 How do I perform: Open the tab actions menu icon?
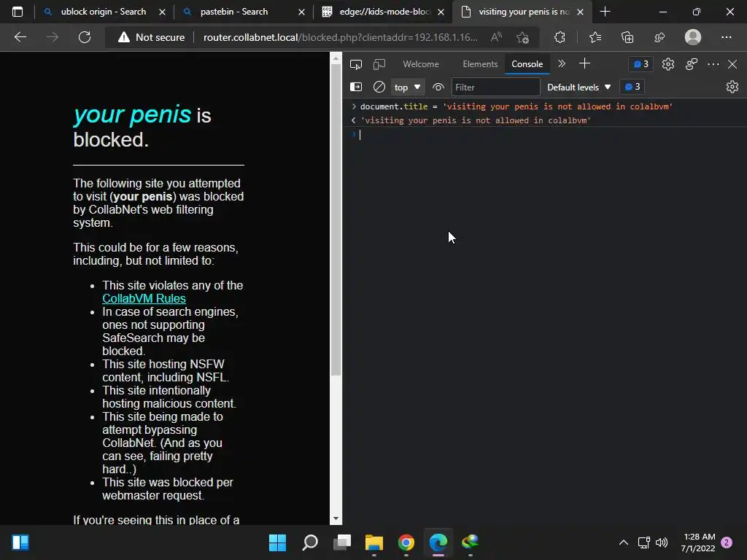[x=18, y=12]
